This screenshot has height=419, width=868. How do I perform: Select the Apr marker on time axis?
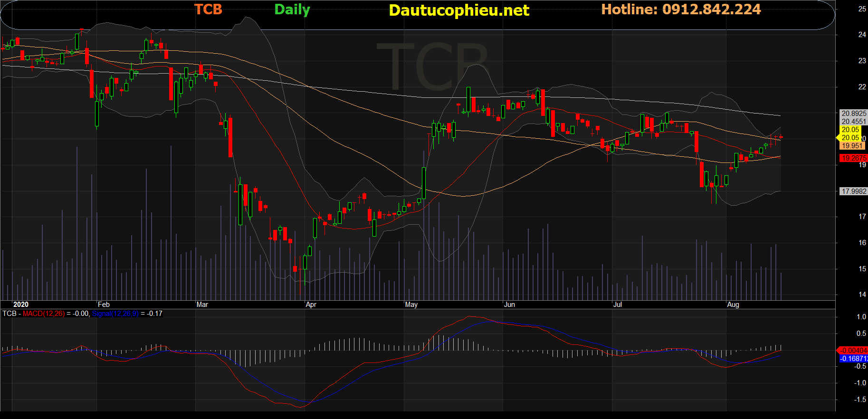pyautogui.click(x=311, y=305)
